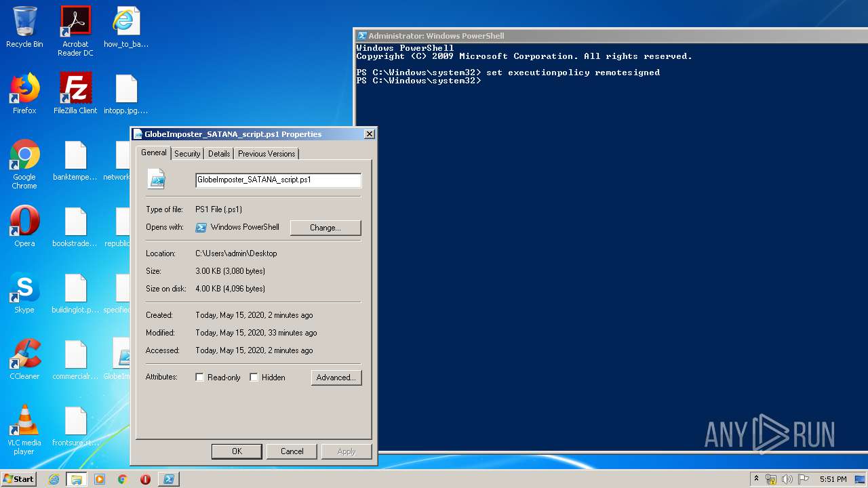Viewport: 868px width, 488px height.
Task: Click the file name input field
Action: pos(278,180)
